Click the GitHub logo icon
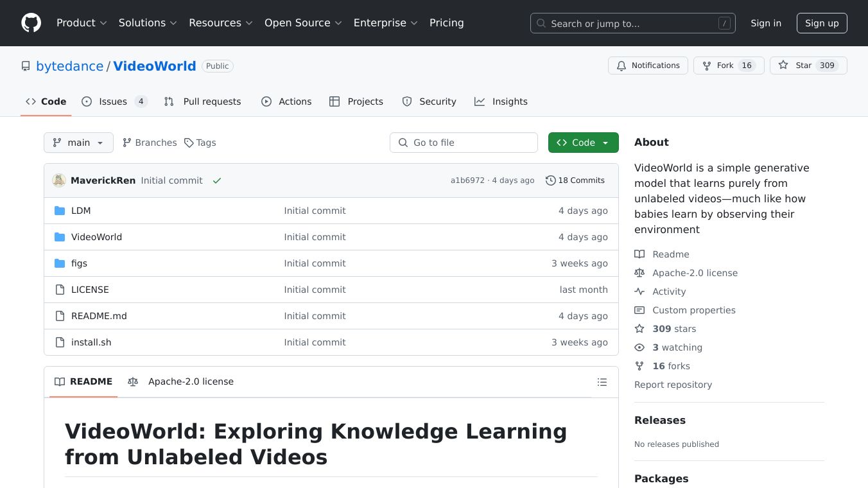Screen dimensions: 868x488 (31, 23)
